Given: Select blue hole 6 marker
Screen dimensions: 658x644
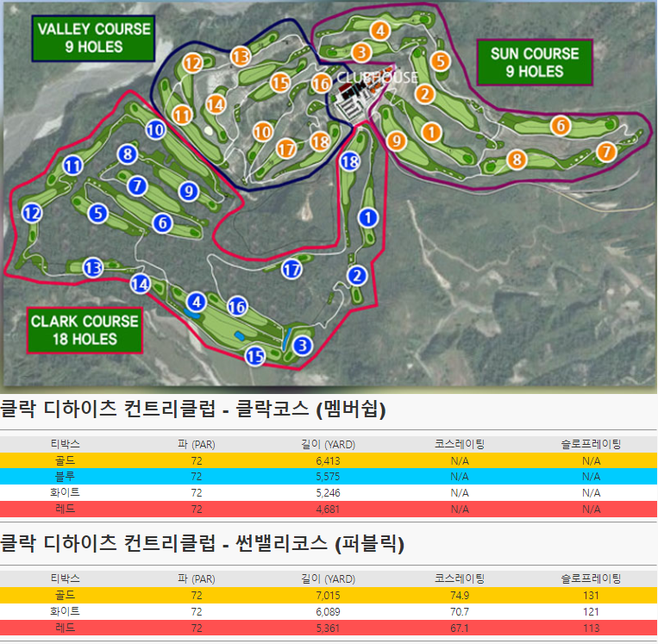Looking at the screenshot, I should pos(162,222).
